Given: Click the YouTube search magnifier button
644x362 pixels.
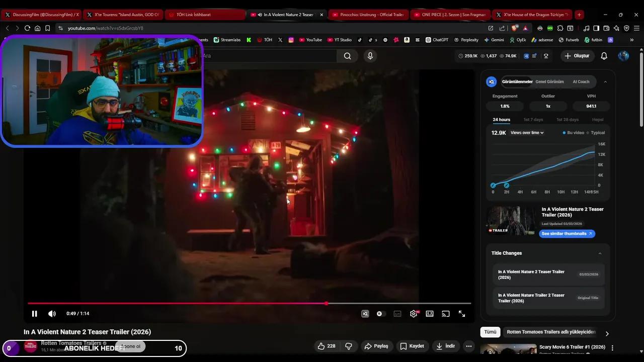Looking at the screenshot, I should pyautogui.click(x=347, y=56).
